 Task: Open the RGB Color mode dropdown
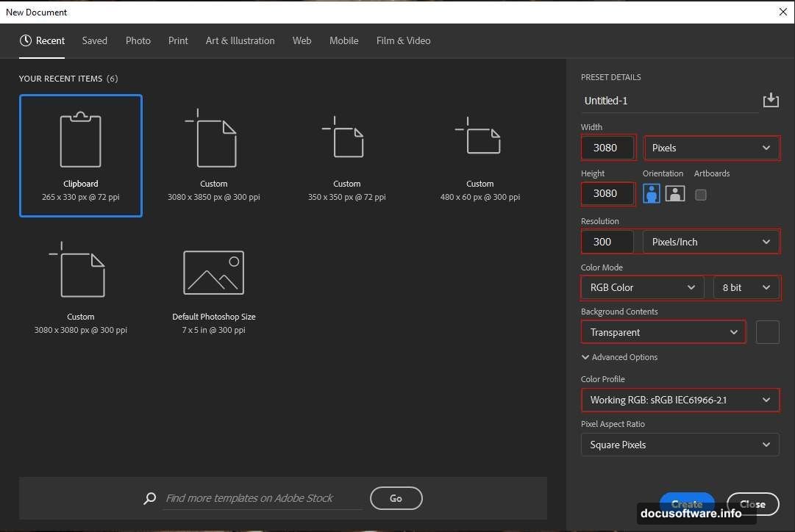click(643, 287)
